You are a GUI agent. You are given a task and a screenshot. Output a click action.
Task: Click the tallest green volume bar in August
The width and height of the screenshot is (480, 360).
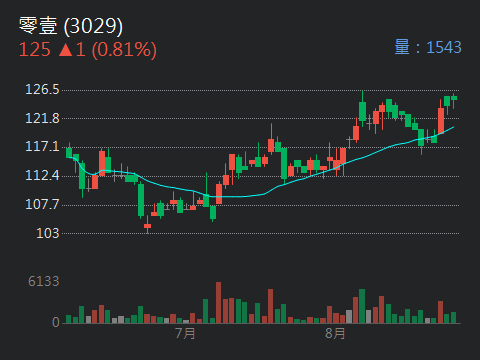pos(362,306)
